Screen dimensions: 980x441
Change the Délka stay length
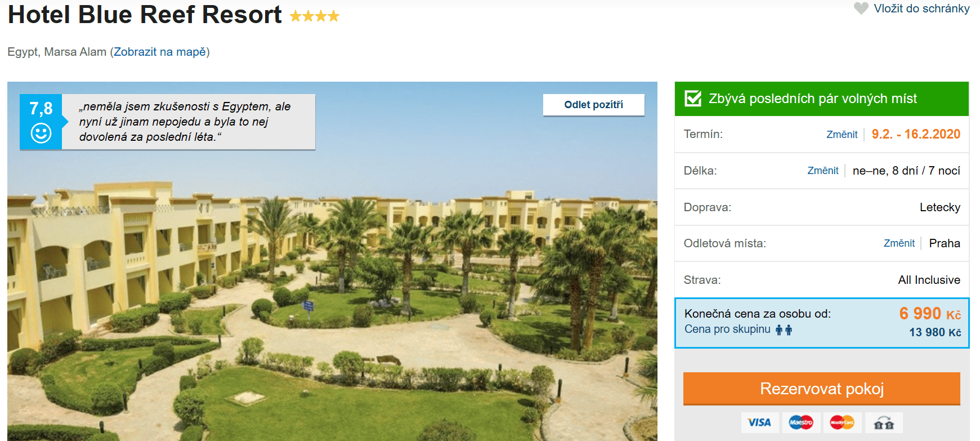(822, 171)
